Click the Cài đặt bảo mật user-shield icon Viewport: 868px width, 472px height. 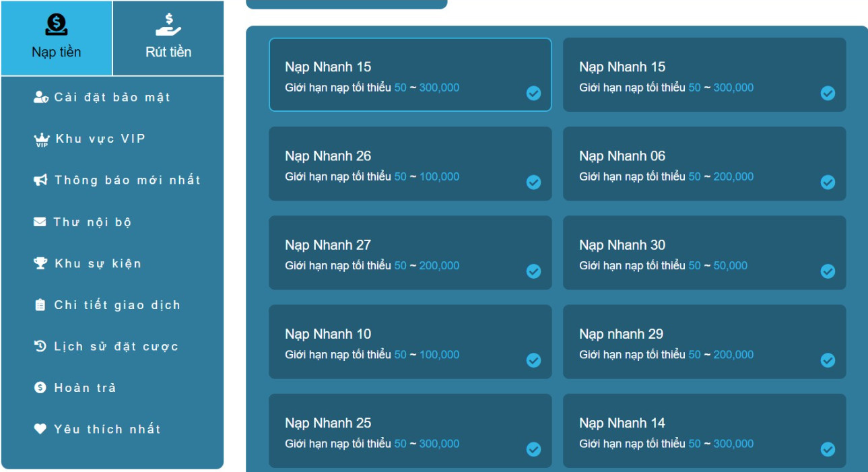point(41,98)
